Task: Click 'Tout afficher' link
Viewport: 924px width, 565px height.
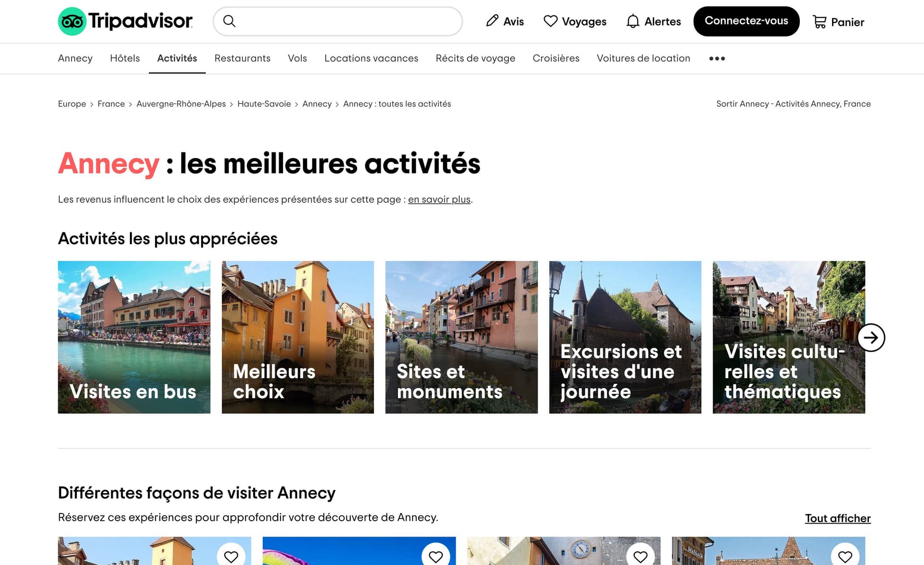Action: click(x=837, y=518)
